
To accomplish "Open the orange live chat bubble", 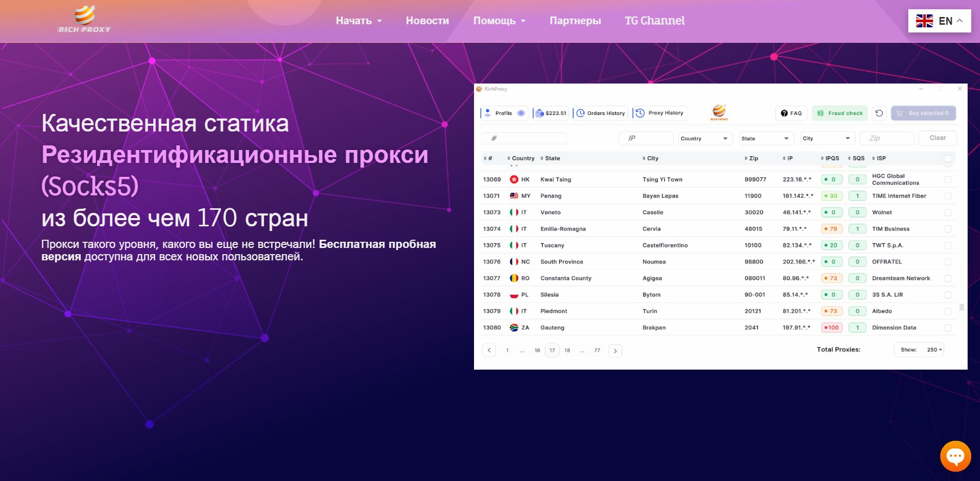I will pyautogui.click(x=955, y=456).
